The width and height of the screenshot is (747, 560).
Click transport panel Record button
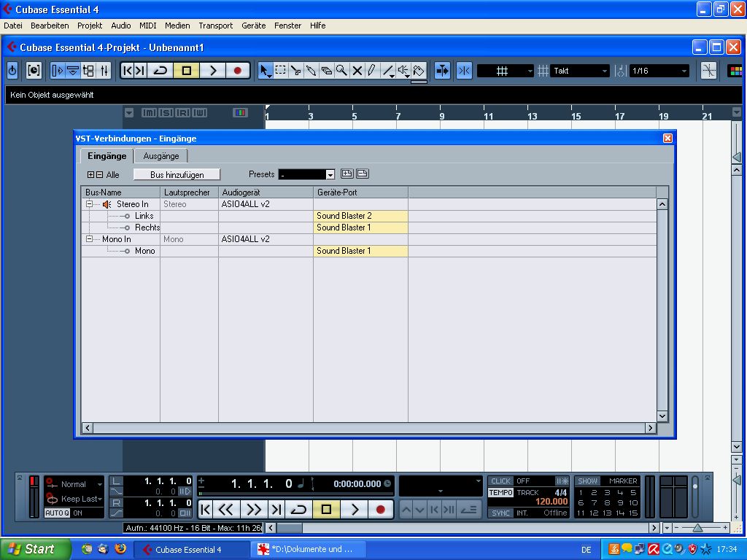click(x=380, y=510)
